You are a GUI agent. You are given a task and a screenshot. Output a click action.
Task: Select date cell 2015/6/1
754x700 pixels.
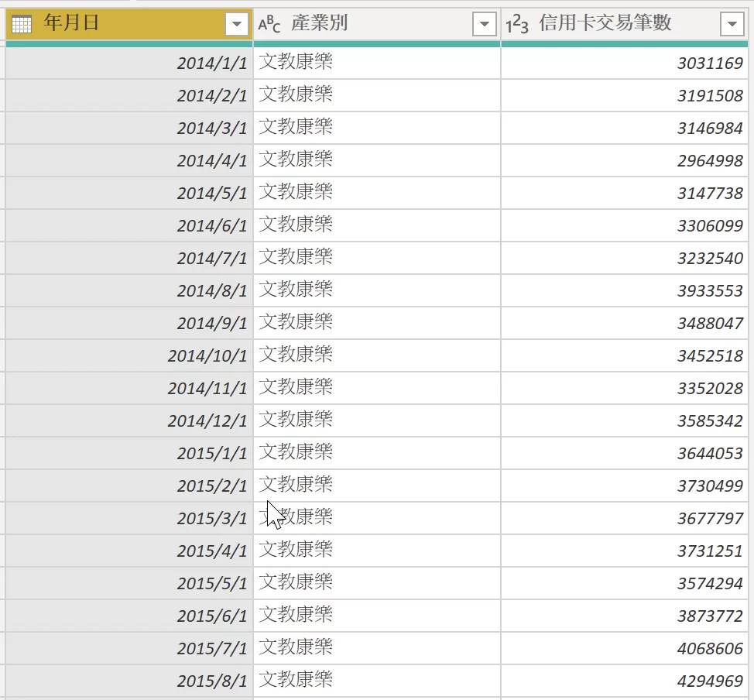[x=129, y=616]
